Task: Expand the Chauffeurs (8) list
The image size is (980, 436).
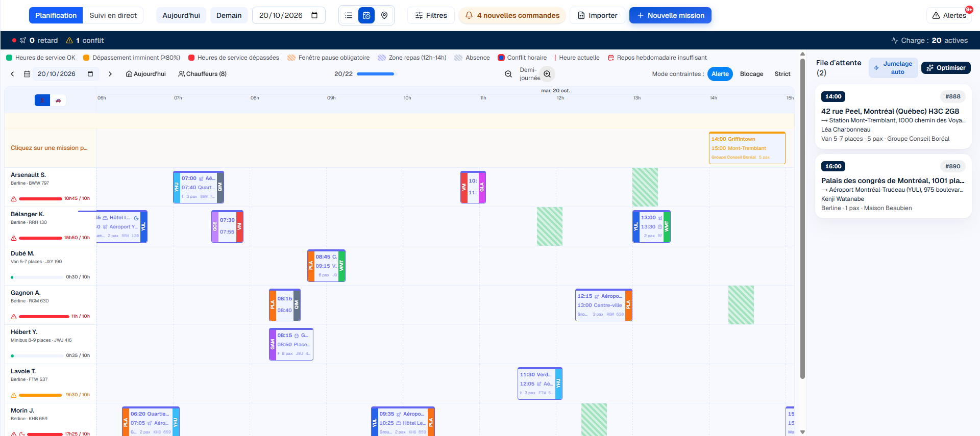Action: coord(202,74)
